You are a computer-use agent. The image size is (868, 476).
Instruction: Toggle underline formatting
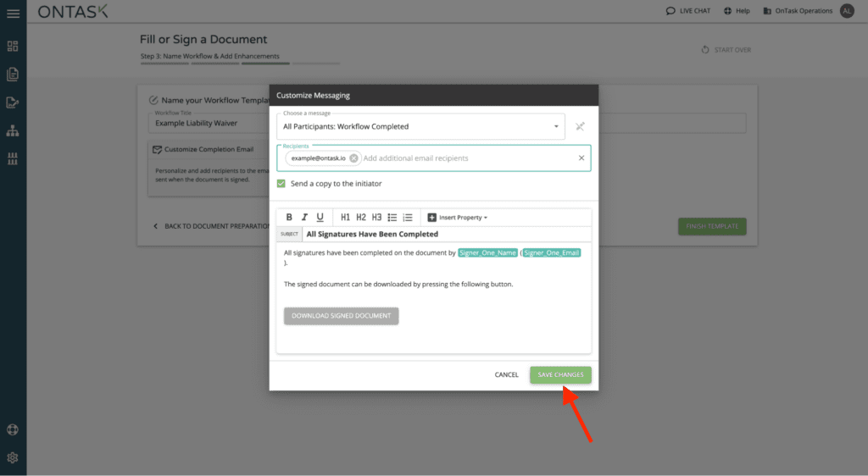coord(320,218)
